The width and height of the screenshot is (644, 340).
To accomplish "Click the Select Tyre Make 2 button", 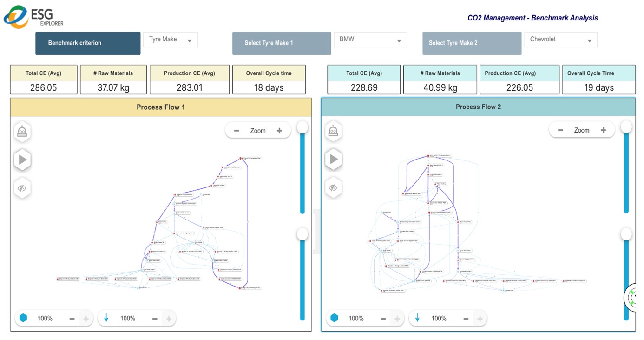I will point(472,43).
